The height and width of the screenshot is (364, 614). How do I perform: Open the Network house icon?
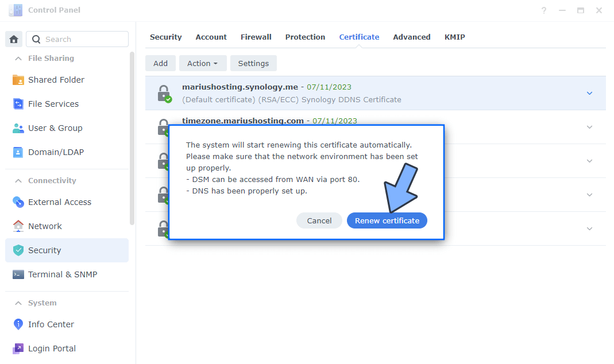tap(18, 226)
